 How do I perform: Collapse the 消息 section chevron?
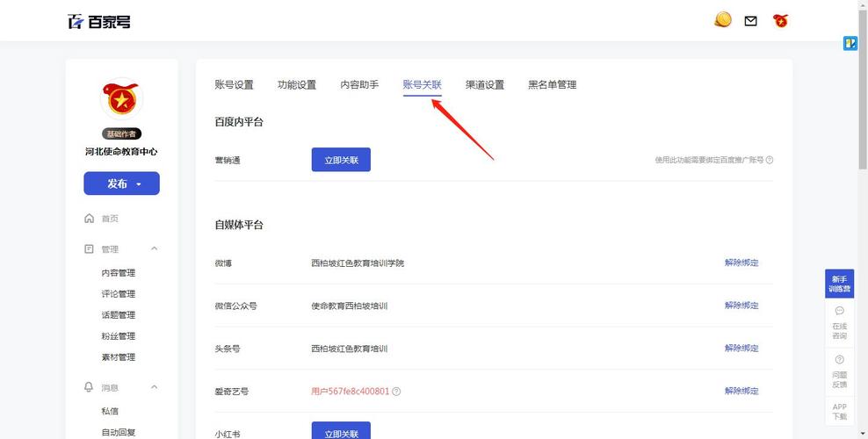pos(155,387)
